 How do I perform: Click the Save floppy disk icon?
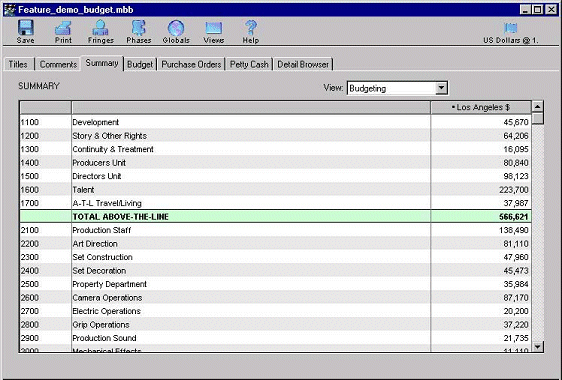[x=25, y=28]
